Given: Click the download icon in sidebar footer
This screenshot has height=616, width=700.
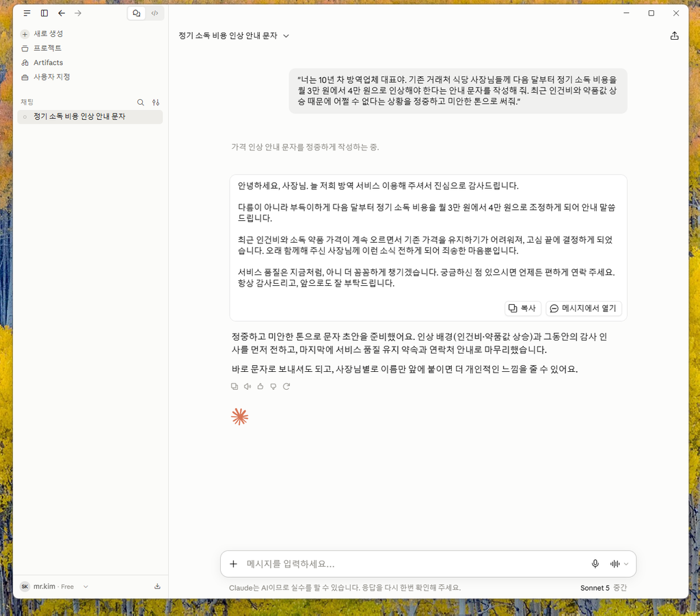Looking at the screenshot, I should (x=157, y=587).
